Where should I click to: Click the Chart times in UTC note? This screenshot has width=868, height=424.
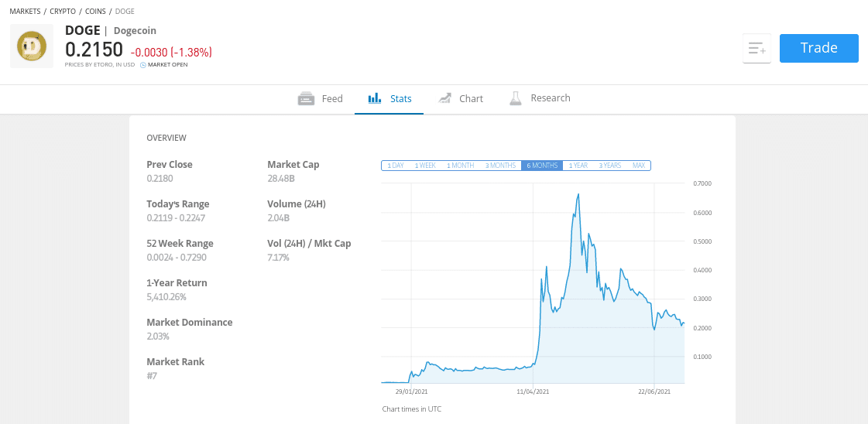pyautogui.click(x=412, y=409)
